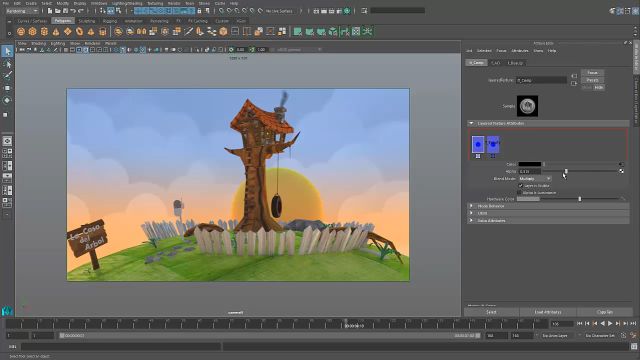Click the Copy Tab button
Screen dimensions: 640x360
[x=604, y=312]
